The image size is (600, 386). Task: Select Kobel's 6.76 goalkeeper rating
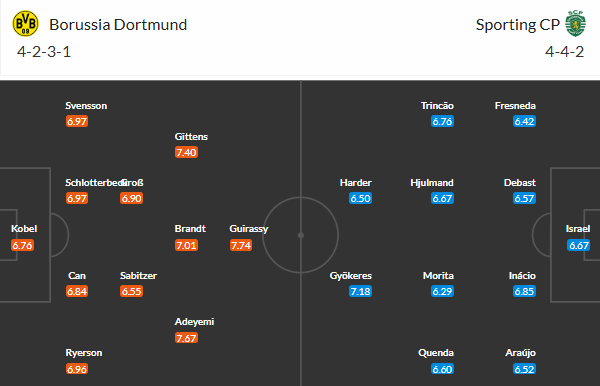[x=22, y=245]
